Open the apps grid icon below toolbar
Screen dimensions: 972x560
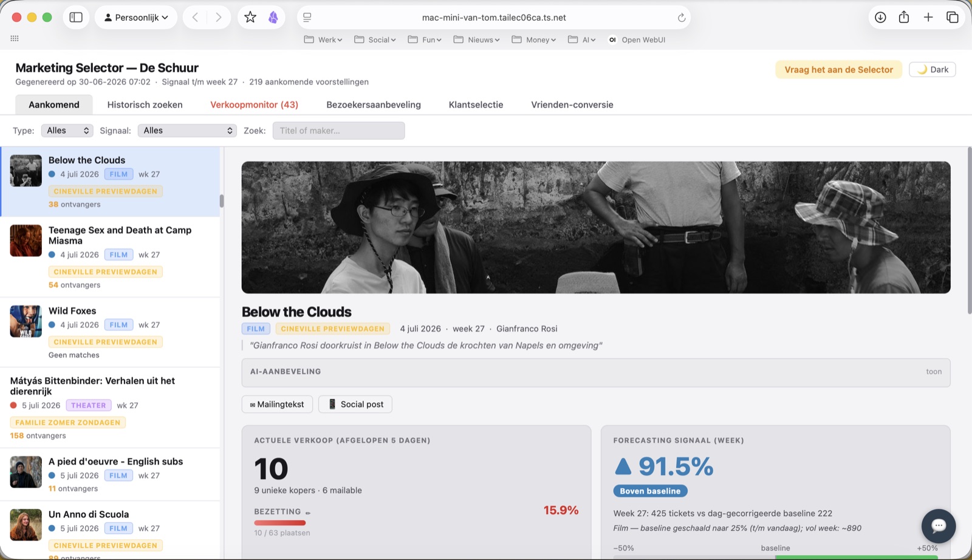point(15,38)
